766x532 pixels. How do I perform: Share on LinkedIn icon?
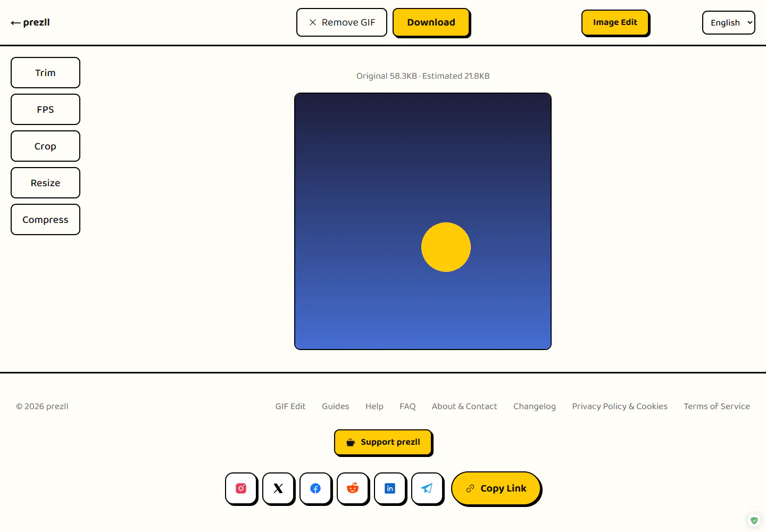[390, 488]
